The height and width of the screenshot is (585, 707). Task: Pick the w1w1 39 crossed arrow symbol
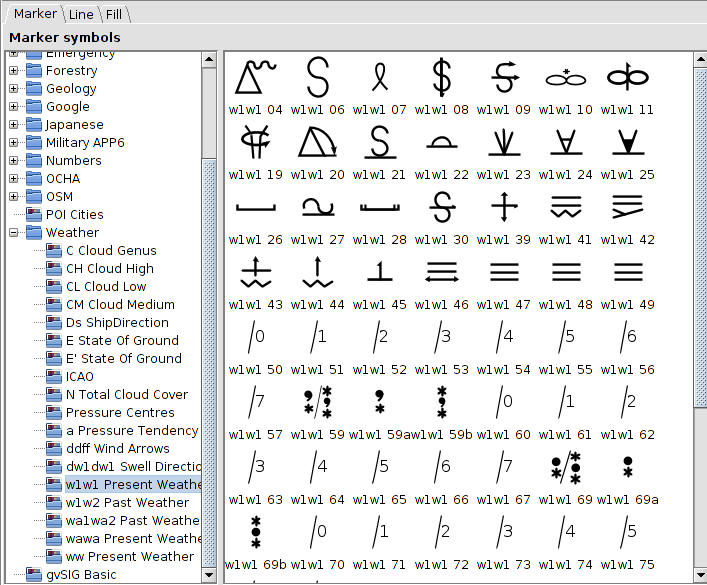pyautogui.click(x=503, y=208)
